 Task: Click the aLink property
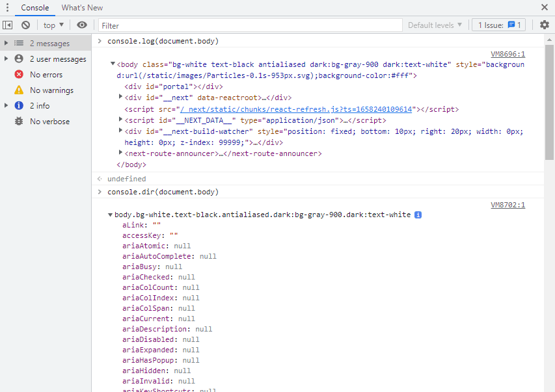pyautogui.click(x=142, y=225)
